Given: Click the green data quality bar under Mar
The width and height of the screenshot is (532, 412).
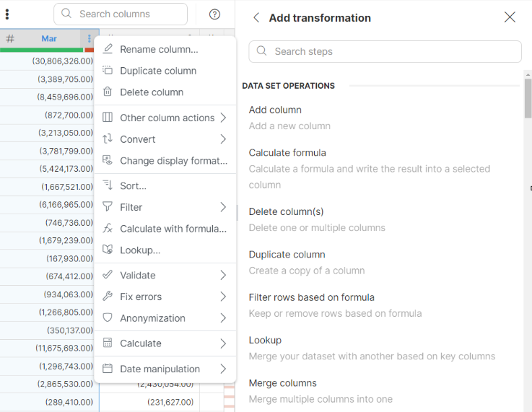Looking at the screenshot, I should (x=41, y=50).
